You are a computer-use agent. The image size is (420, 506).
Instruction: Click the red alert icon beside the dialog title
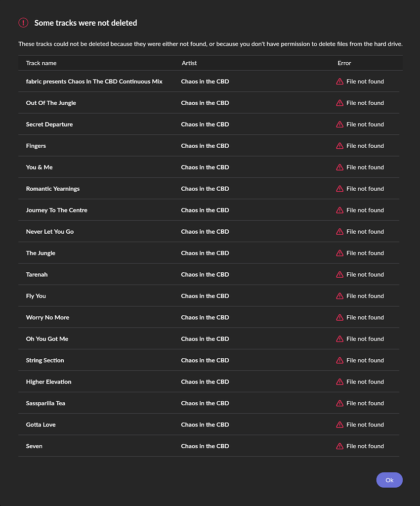click(x=24, y=23)
